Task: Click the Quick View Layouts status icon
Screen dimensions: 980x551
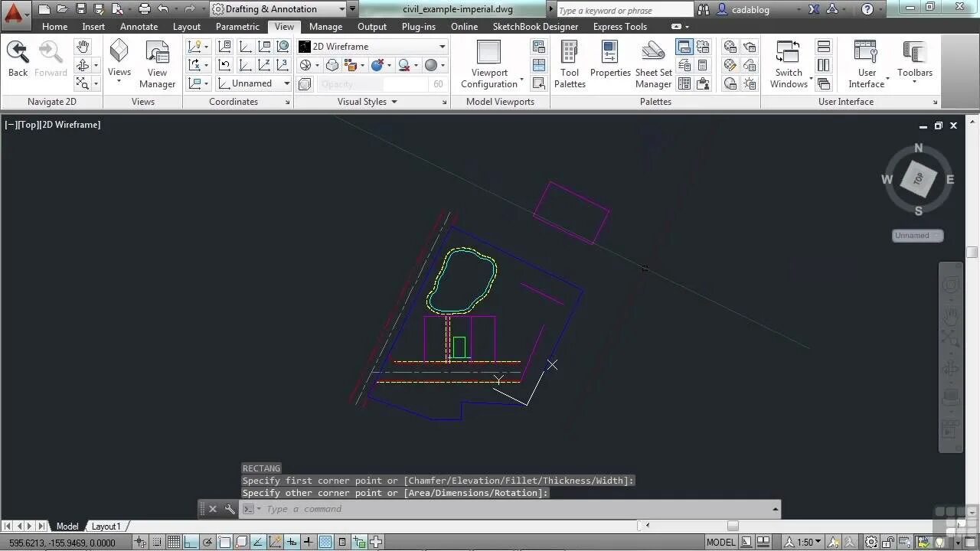Action: [746, 542]
